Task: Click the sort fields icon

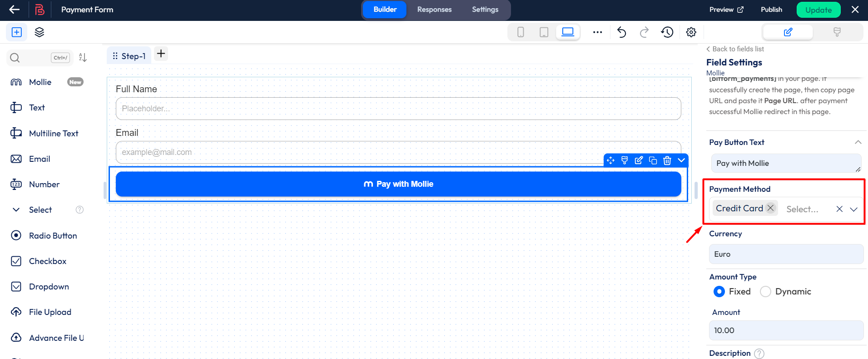Action: (83, 57)
